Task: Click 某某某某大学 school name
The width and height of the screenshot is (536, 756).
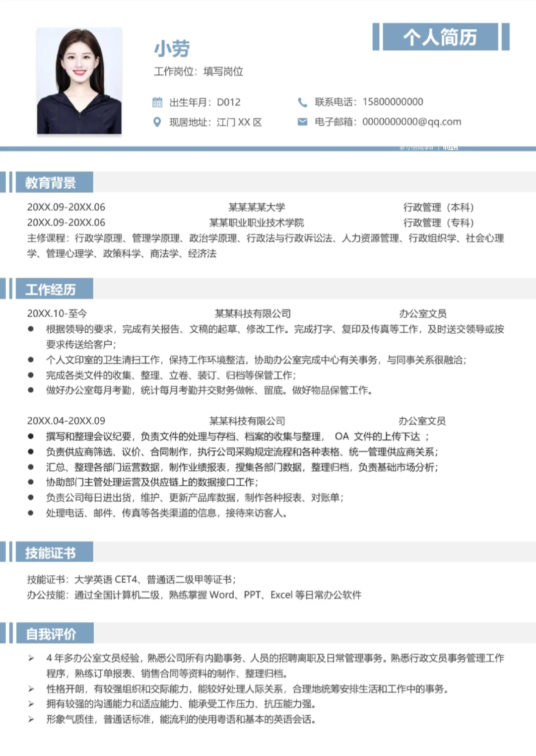Action: click(x=257, y=207)
